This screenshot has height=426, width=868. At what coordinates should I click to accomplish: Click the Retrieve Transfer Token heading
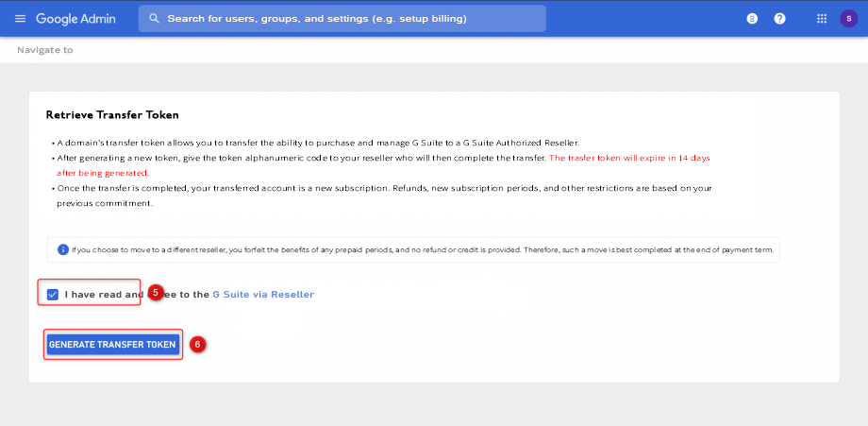click(x=112, y=115)
